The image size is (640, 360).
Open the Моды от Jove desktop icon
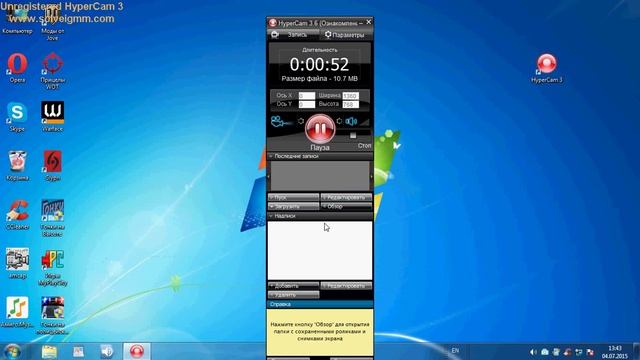[53, 23]
